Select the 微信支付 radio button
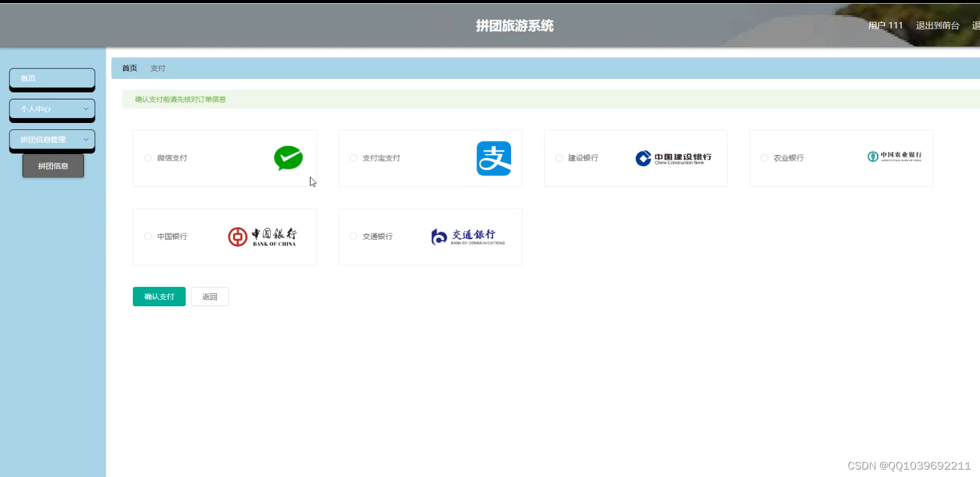 [x=148, y=158]
